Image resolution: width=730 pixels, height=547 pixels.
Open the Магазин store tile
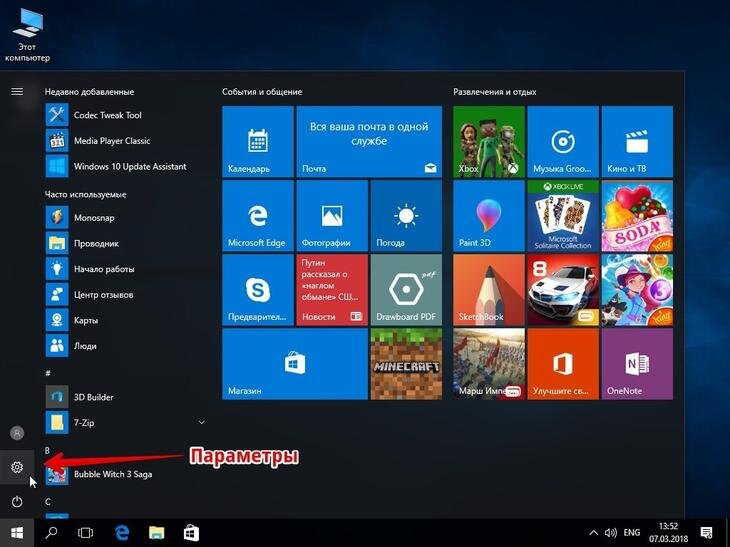pyautogui.click(x=295, y=364)
